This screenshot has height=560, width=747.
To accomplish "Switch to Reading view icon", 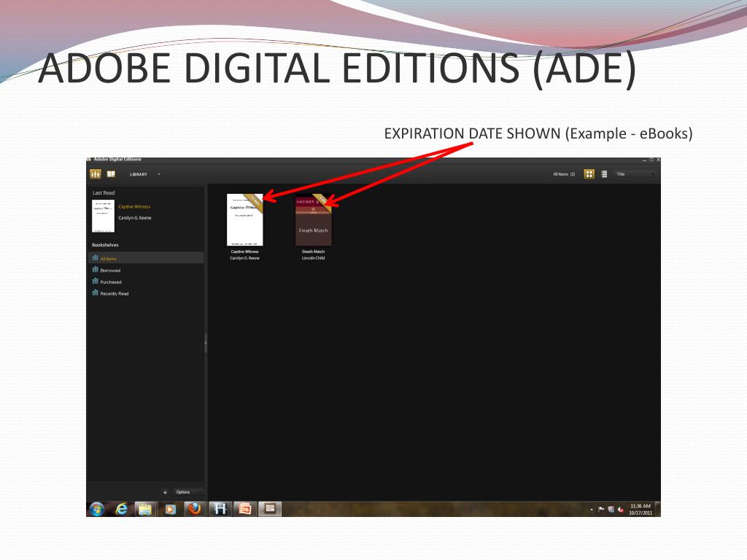I will click(x=111, y=174).
